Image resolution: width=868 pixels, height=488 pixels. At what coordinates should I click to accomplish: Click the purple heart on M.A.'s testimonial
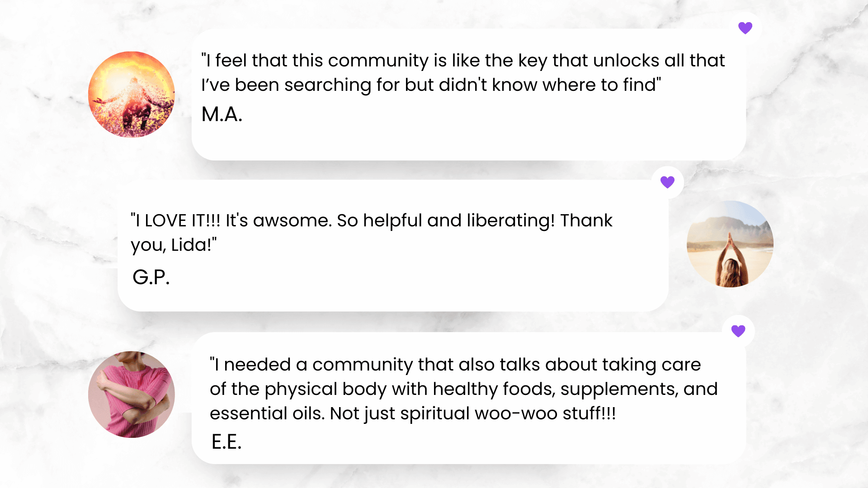pyautogui.click(x=745, y=28)
